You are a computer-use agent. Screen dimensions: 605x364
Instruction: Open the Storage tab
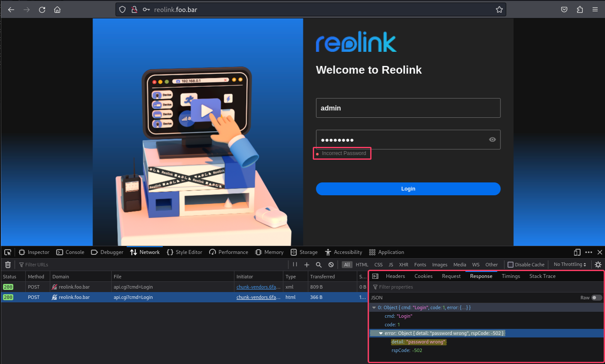click(304, 252)
